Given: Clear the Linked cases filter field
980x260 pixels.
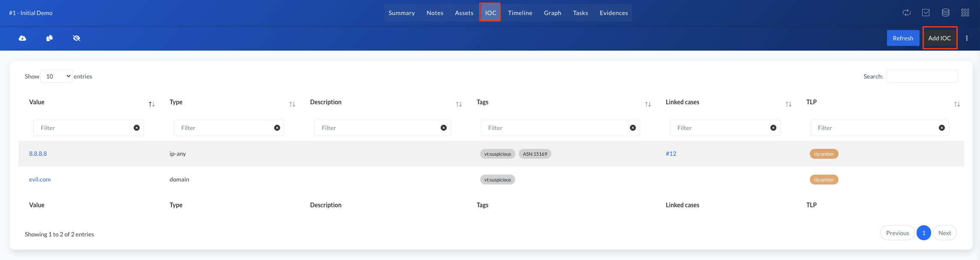Looking at the screenshot, I should tap(773, 128).
